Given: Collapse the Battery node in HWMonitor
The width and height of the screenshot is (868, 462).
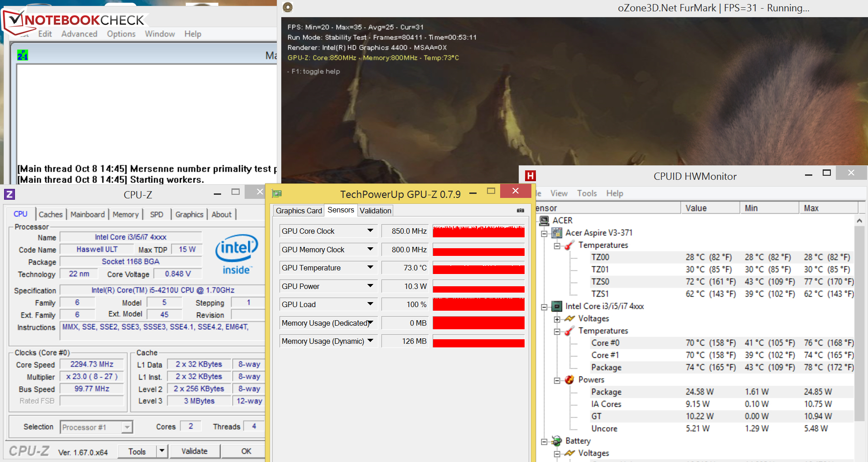Looking at the screenshot, I should pos(544,442).
